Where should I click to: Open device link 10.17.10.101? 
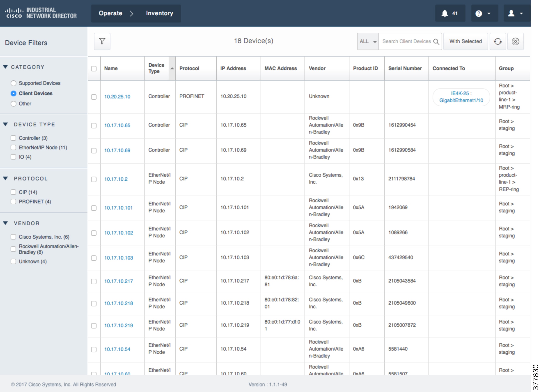(x=118, y=208)
